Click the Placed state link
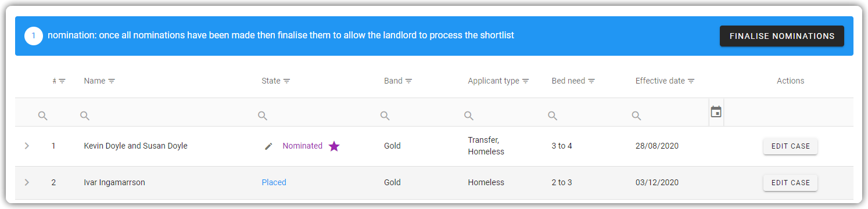 [x=274, y=182]
